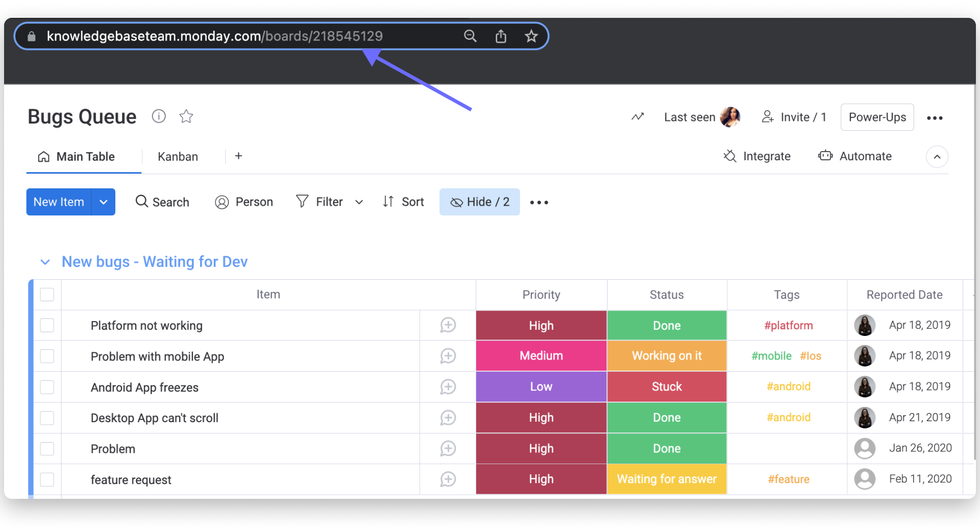Open Search in board toolbar
Screen dimensions: 980x532
[x=162, y=202]
